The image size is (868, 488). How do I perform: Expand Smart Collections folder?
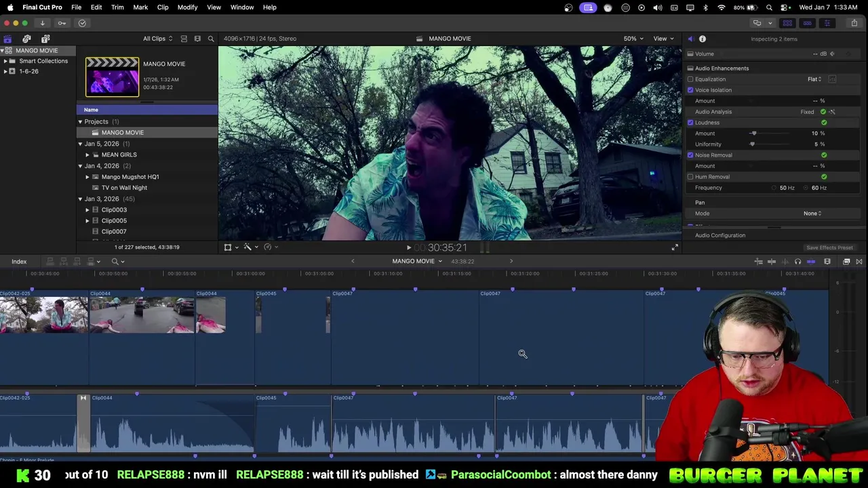point(5,61)
